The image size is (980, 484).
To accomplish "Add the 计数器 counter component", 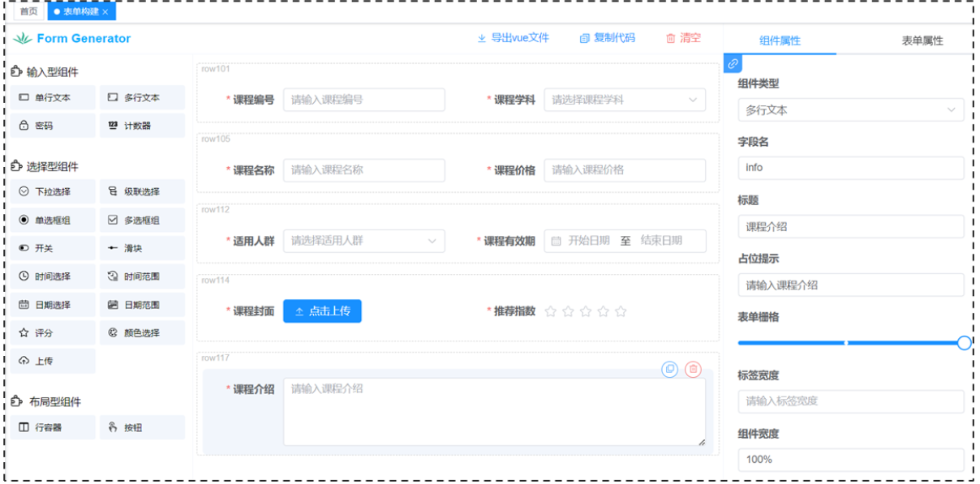I will [141, 126].
